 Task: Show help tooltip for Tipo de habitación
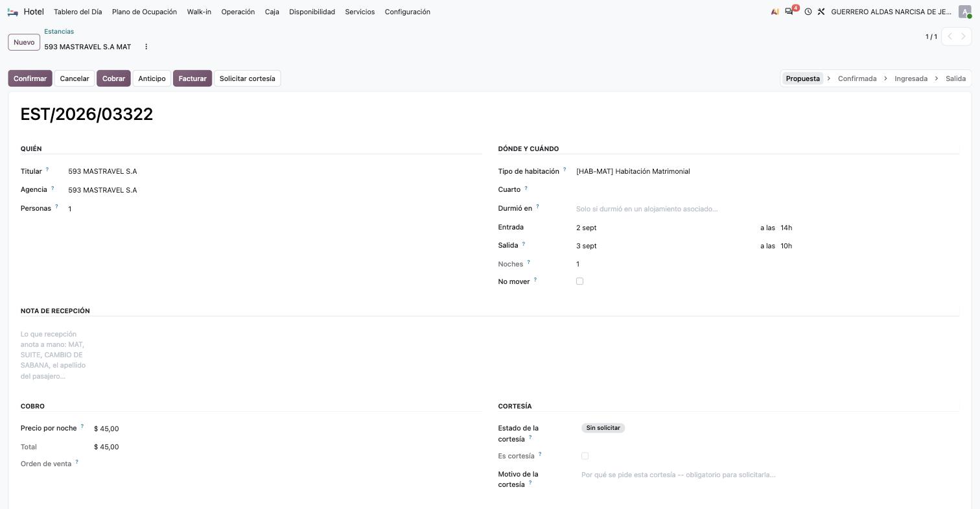point(565,170)
